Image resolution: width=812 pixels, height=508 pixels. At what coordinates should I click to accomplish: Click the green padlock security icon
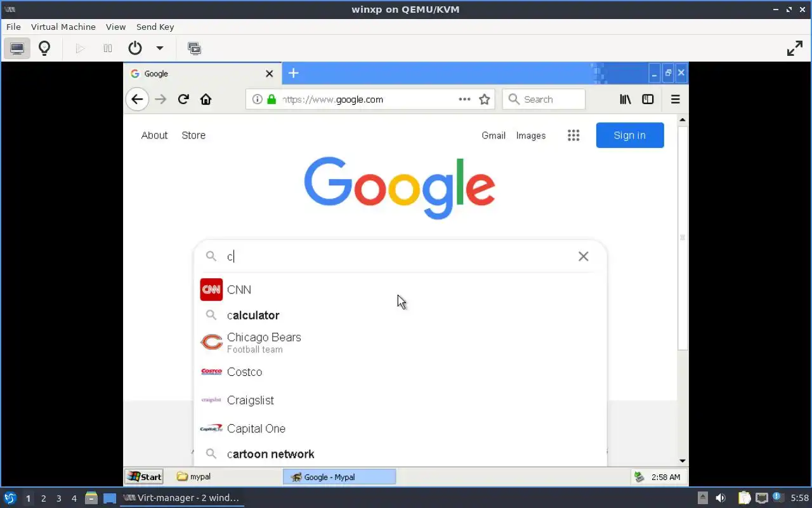coord(272,99)
